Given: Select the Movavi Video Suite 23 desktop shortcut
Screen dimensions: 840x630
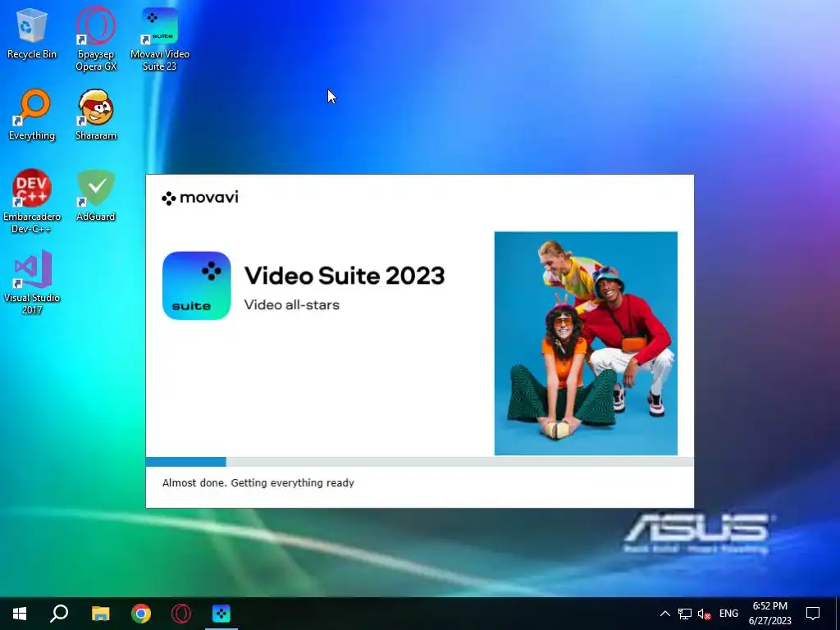Looking at the screenshot, I should (160, 39).
